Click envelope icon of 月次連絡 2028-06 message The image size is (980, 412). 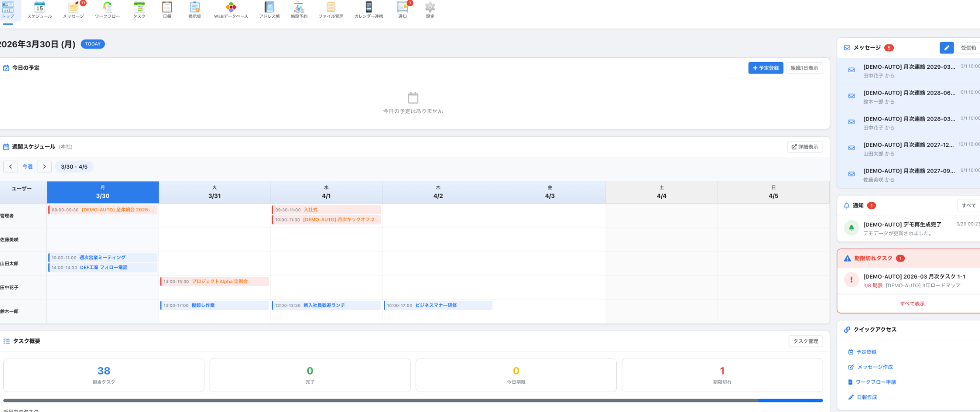(x=851, y=96)
